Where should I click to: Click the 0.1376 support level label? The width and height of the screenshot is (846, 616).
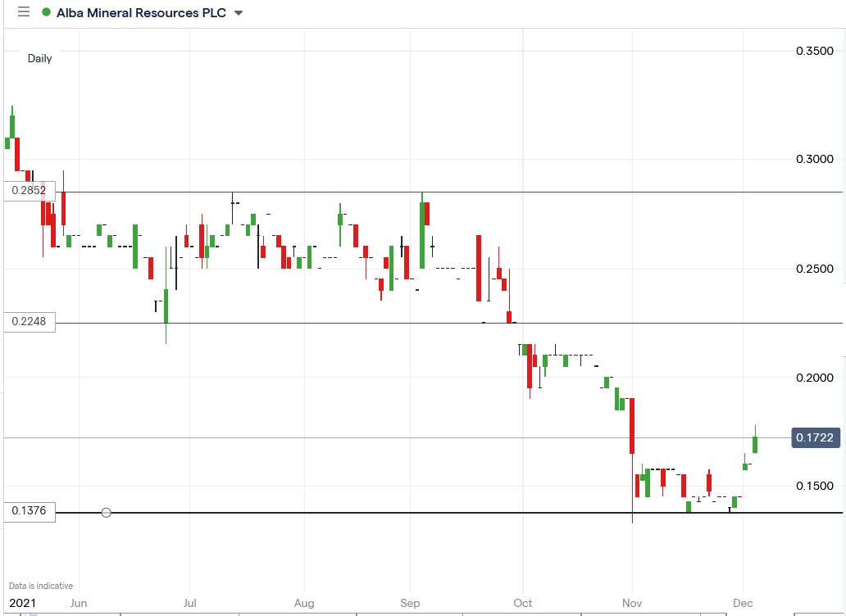[28, 511]
